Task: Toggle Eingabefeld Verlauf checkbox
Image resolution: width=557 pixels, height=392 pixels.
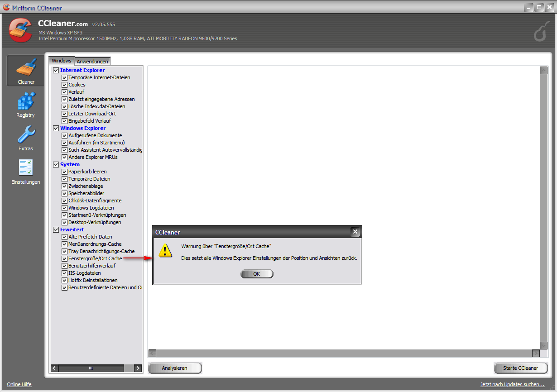Action: coord(64,121)
